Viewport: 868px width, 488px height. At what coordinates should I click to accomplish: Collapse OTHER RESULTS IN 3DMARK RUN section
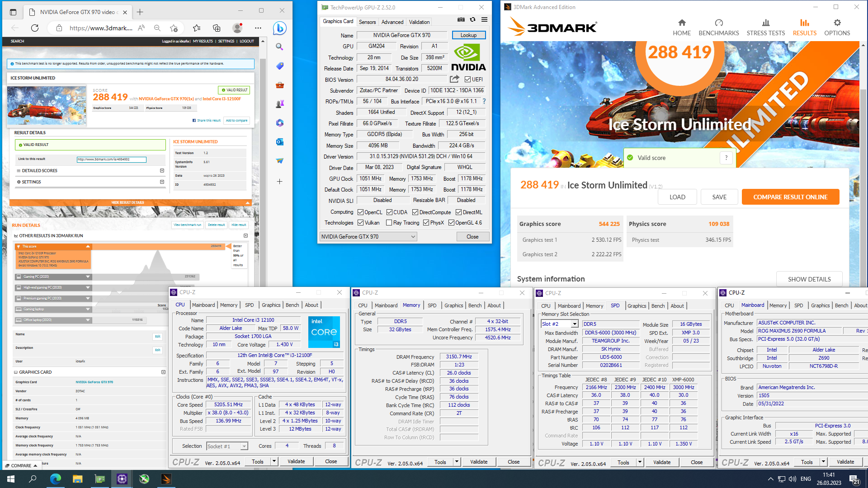pyautogui.click(x=245, y=236)
